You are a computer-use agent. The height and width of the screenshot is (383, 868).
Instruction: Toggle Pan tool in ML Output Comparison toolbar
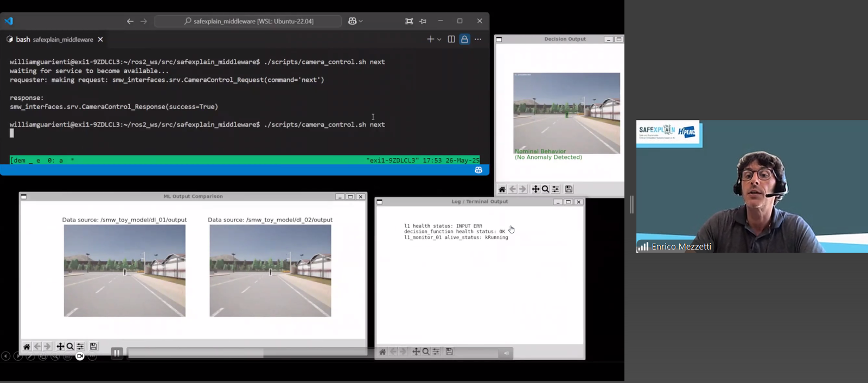point(60,347)
